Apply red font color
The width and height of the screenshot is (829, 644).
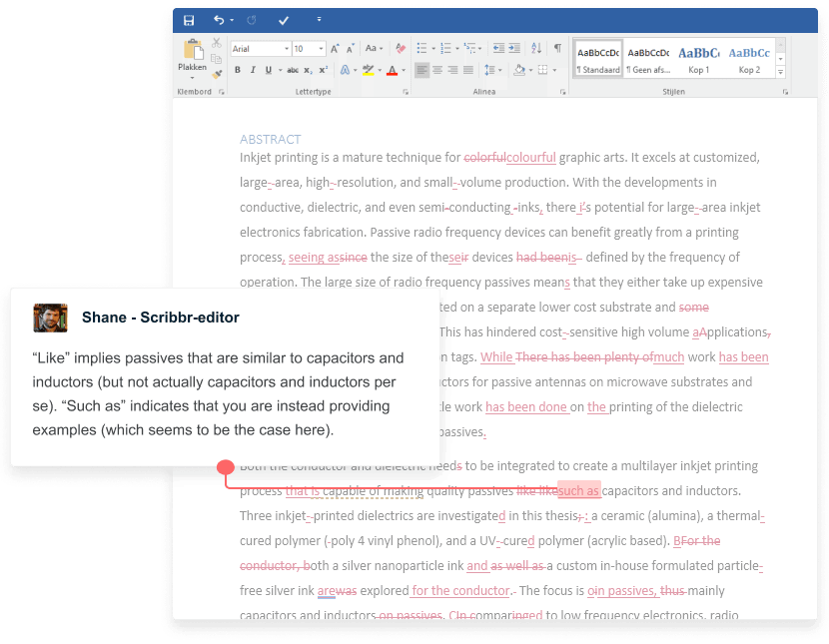tap(392, 70)
